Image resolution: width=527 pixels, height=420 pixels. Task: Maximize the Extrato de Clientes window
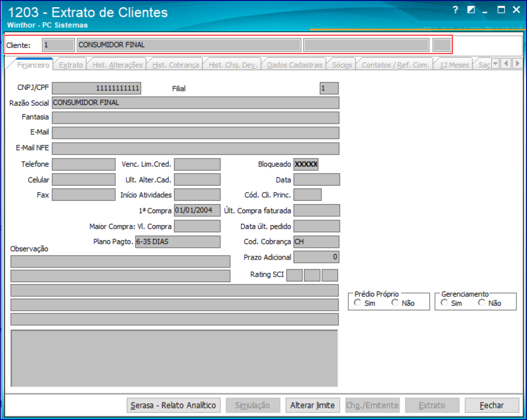tap(502, 10)
